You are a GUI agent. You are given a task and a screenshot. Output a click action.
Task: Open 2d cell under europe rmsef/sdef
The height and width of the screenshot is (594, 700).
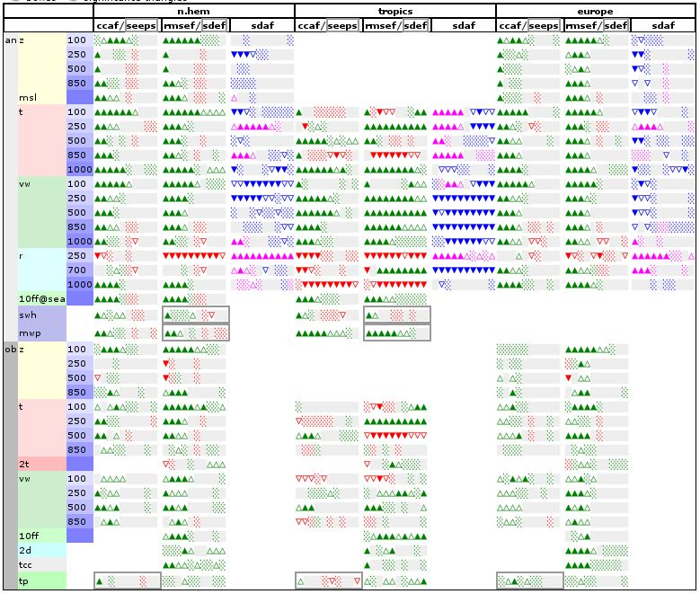(597, 551)
